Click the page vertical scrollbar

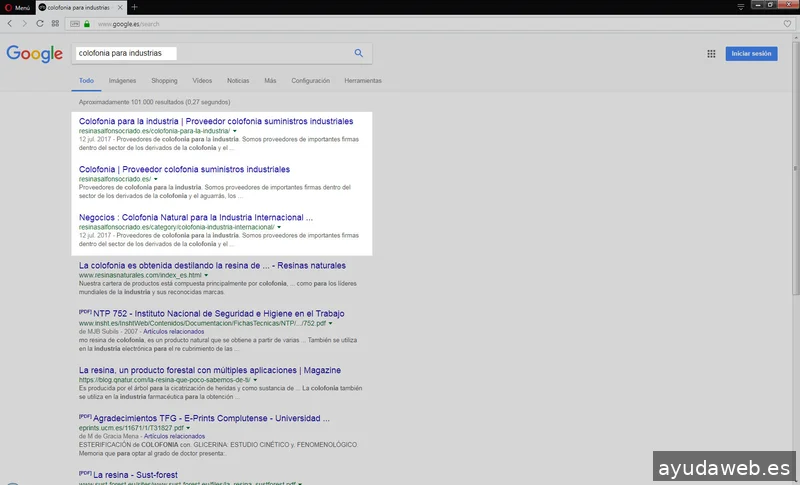click(795, 167)
